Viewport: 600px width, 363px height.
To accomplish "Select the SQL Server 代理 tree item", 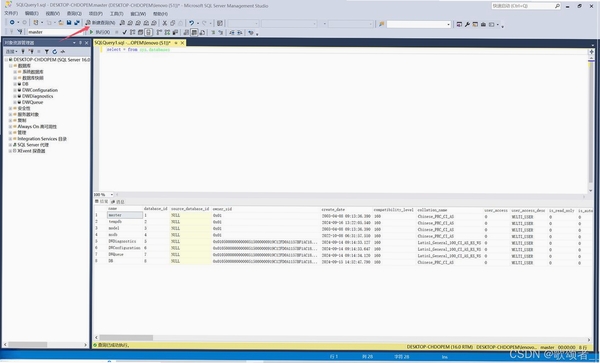I will tap(33, 145).
